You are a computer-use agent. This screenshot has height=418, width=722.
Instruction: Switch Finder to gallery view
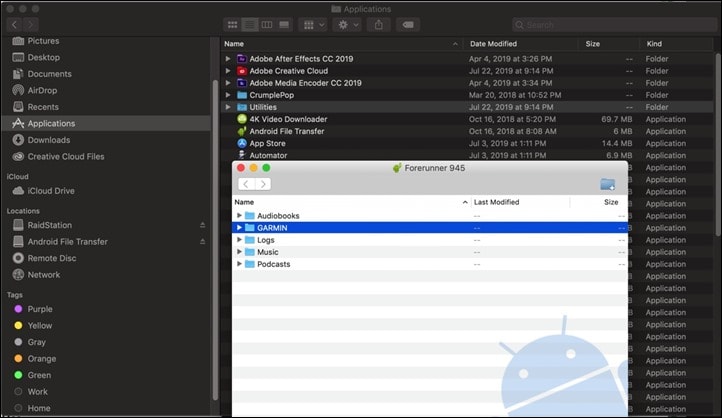click(284, 24)
